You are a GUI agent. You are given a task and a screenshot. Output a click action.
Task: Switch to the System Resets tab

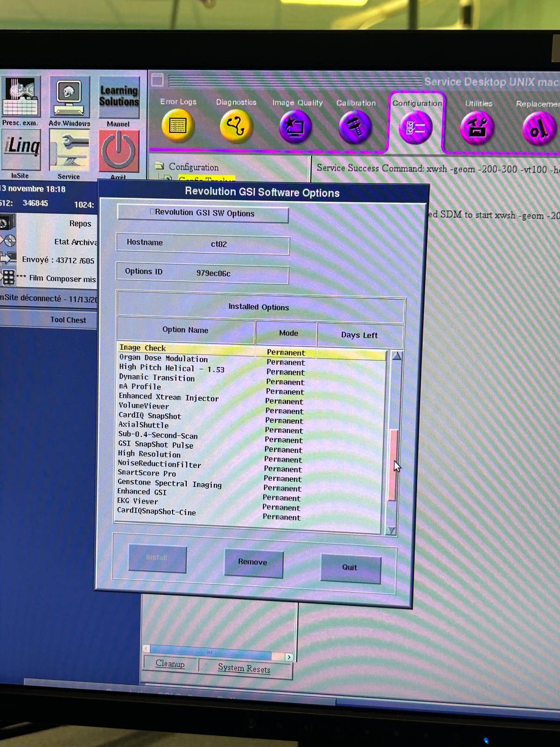244,668
